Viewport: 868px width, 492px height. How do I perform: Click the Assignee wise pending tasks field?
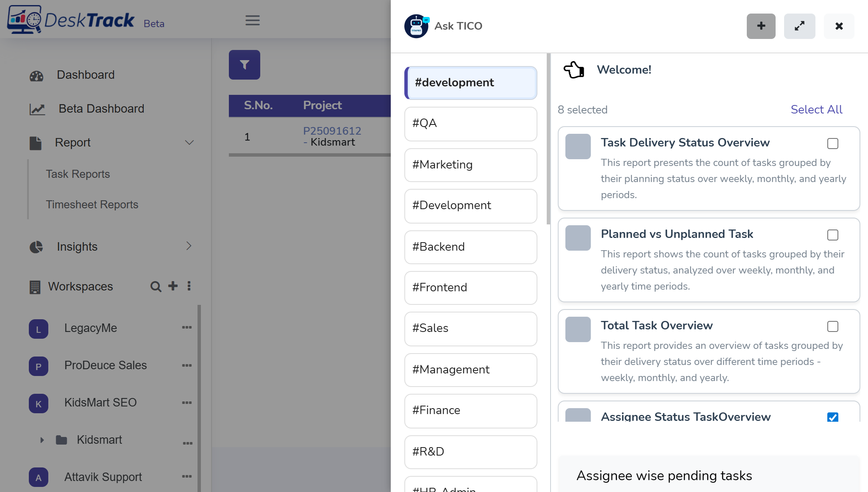[708, 475]
